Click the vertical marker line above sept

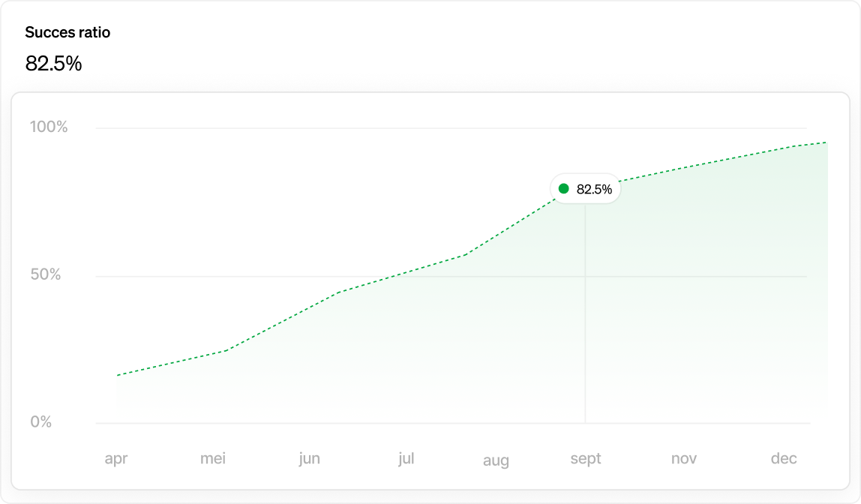click(x=585, y=315)
